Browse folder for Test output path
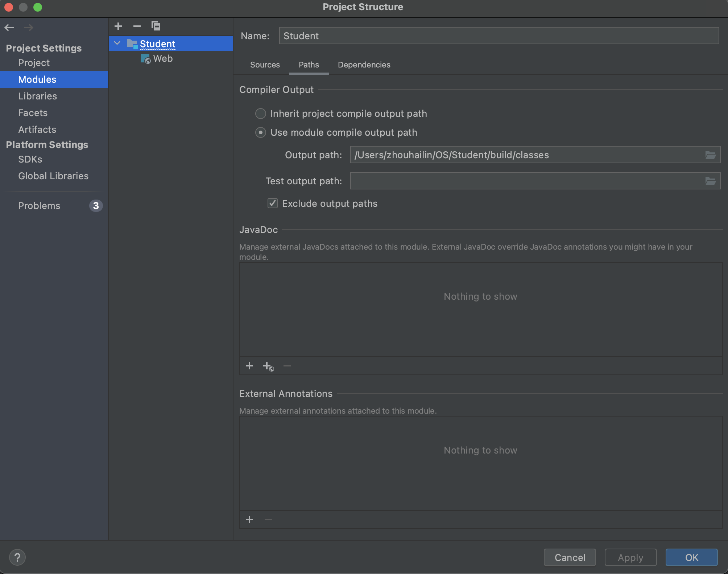The height and width of the screenshot is (574, 728). point(710,181)
